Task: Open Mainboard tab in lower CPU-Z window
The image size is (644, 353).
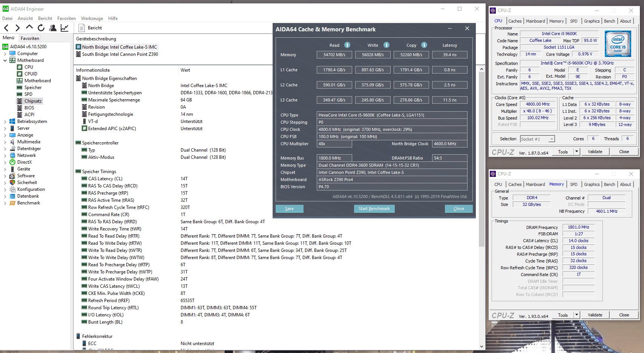Action: click(535, 184)
